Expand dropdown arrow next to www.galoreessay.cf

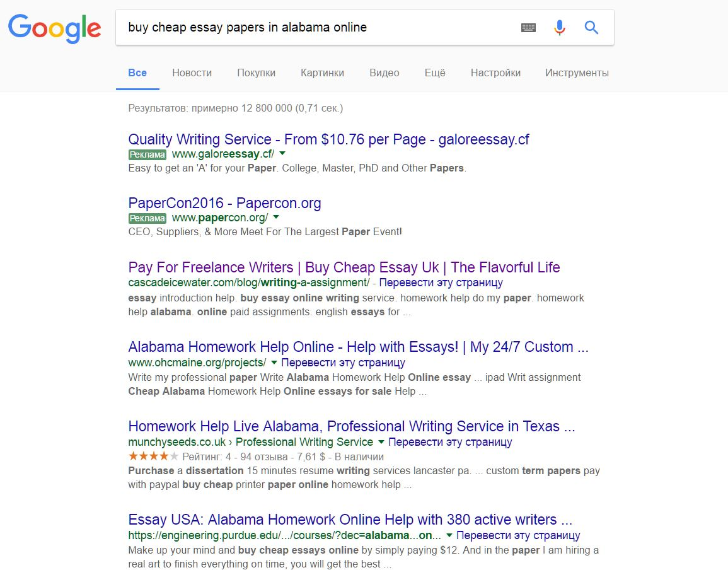coord(282,154)
